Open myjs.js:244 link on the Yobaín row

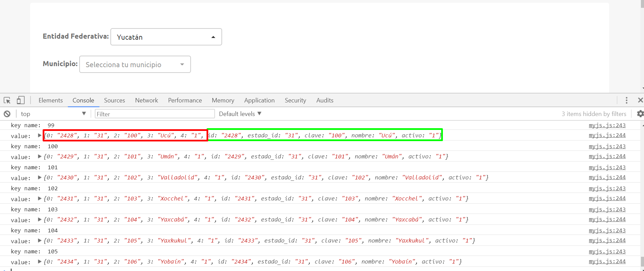point(607,262)
